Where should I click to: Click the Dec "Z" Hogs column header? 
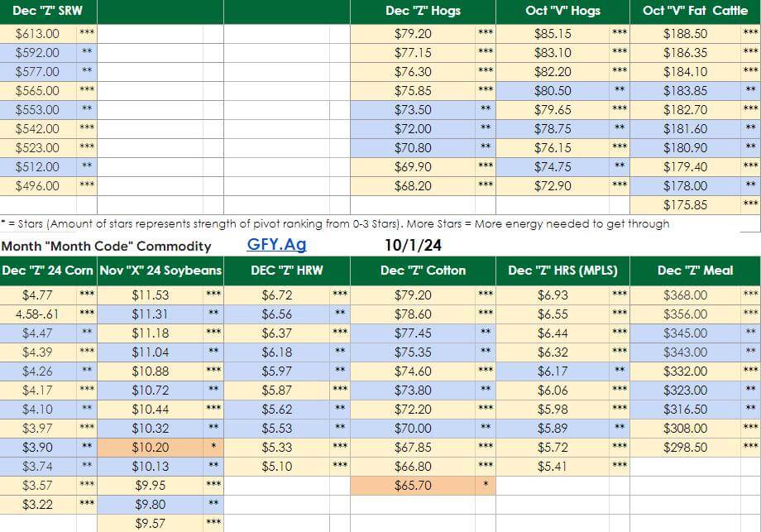[x=423, y=12]
